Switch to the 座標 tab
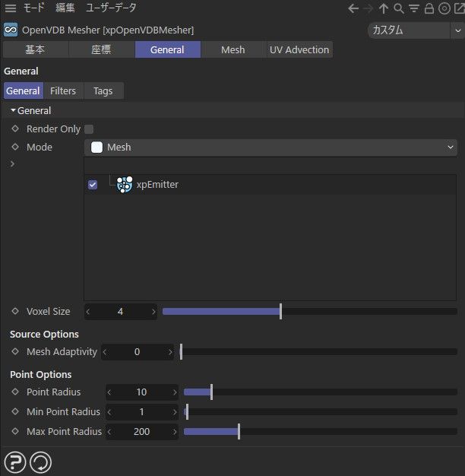The image size is (465, 476). [x=101, y=49]
